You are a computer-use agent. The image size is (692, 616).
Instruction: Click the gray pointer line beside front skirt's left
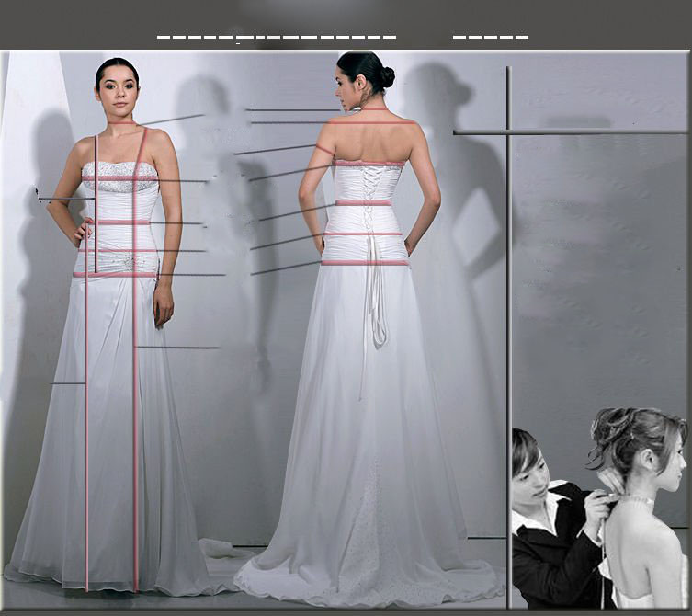click(x=67, y=382)
